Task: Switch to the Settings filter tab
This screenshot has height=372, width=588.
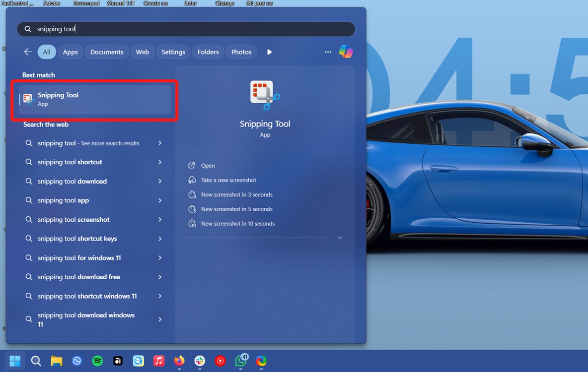Action: 173,52
